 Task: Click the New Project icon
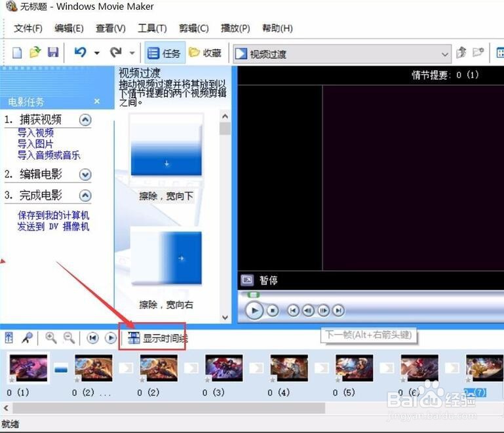click(x=17, y=52)
